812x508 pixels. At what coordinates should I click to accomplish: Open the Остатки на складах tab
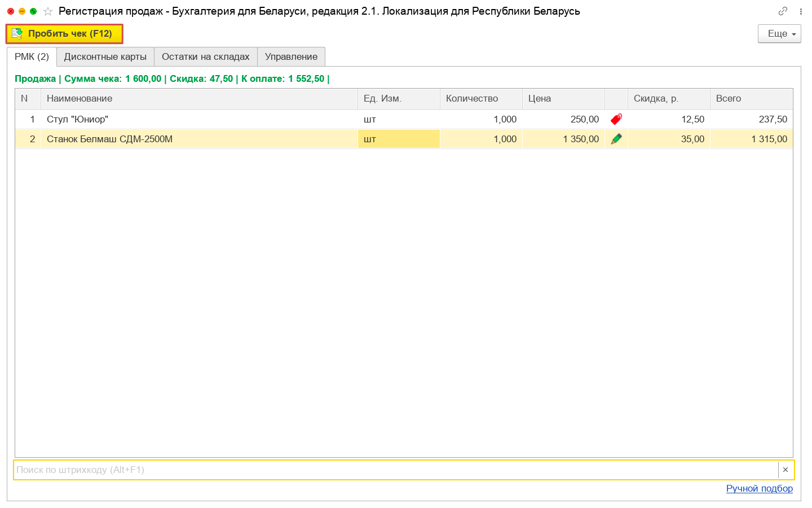tap(205, 56)
